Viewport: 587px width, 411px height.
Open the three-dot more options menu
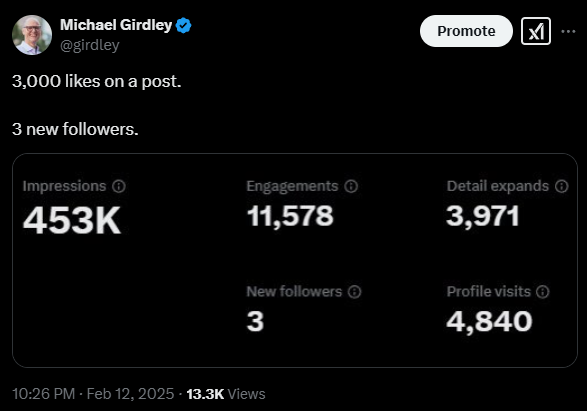tap(568, 31)
